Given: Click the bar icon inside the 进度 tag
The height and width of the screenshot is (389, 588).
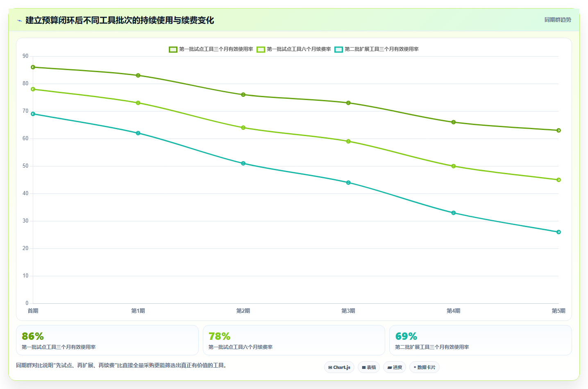Looking at the screenshot, I should tap(390, 368).
